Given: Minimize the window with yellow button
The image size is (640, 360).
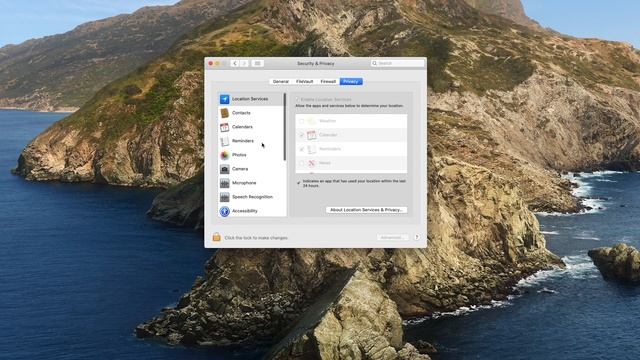Looking at the screenshot, I should coord(218,63).
